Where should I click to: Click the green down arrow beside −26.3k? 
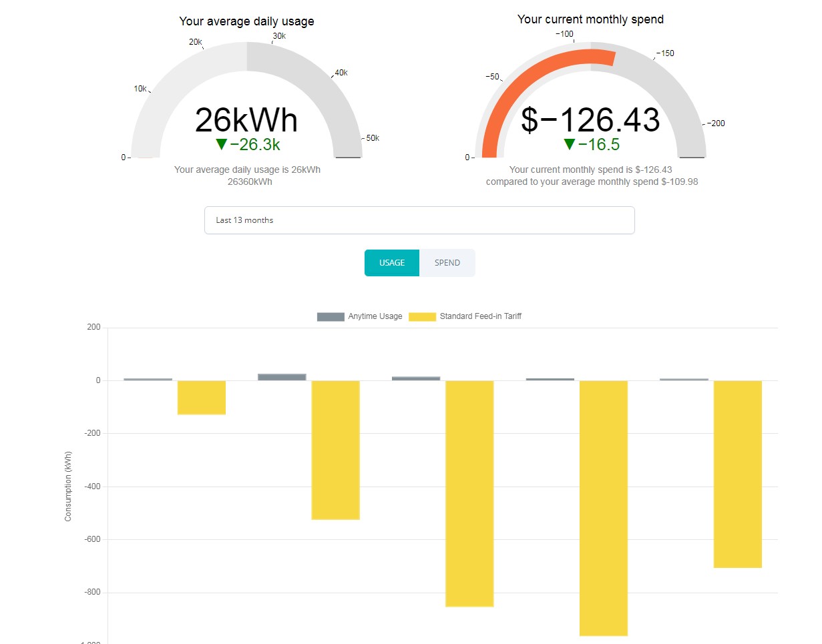(222, 144)
